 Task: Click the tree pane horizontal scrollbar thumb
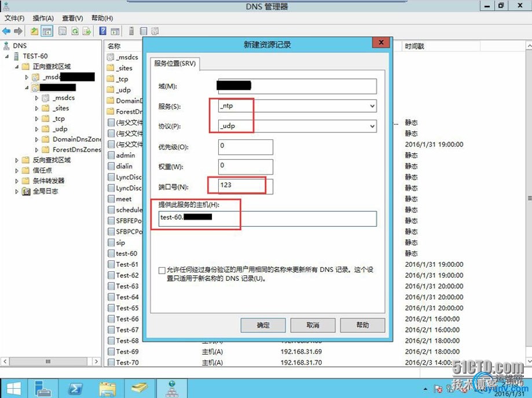tap(48, 362)
